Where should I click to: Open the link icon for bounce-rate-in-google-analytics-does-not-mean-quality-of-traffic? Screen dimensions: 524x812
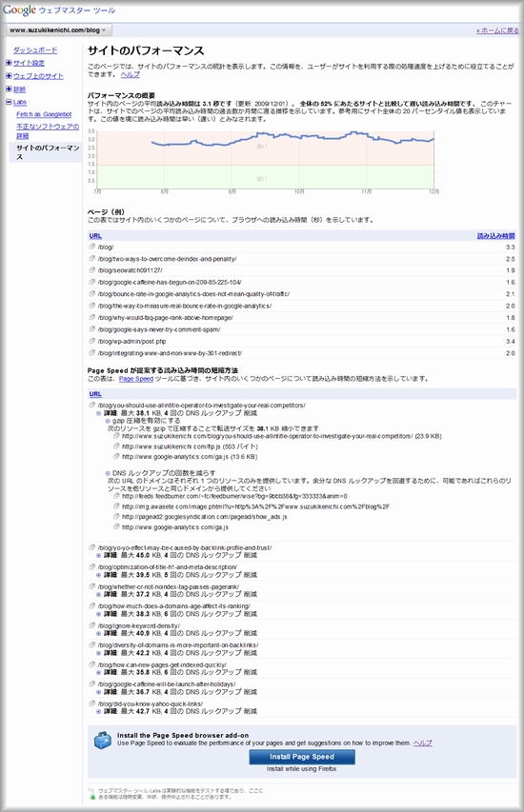[x=91, y=293]
